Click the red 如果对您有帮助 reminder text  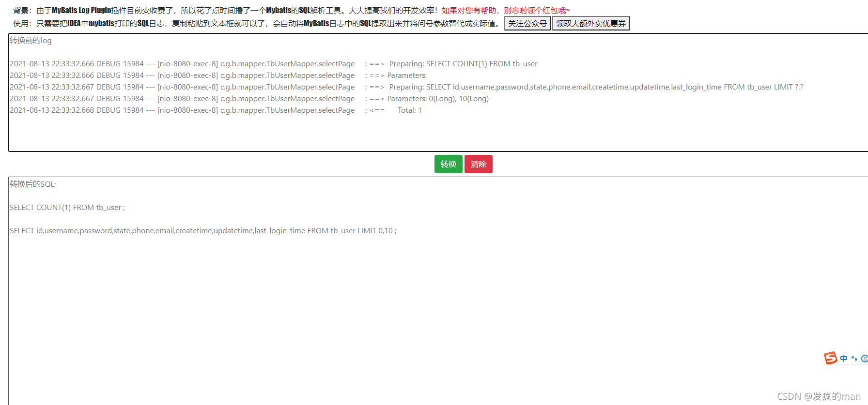point(506,10)
